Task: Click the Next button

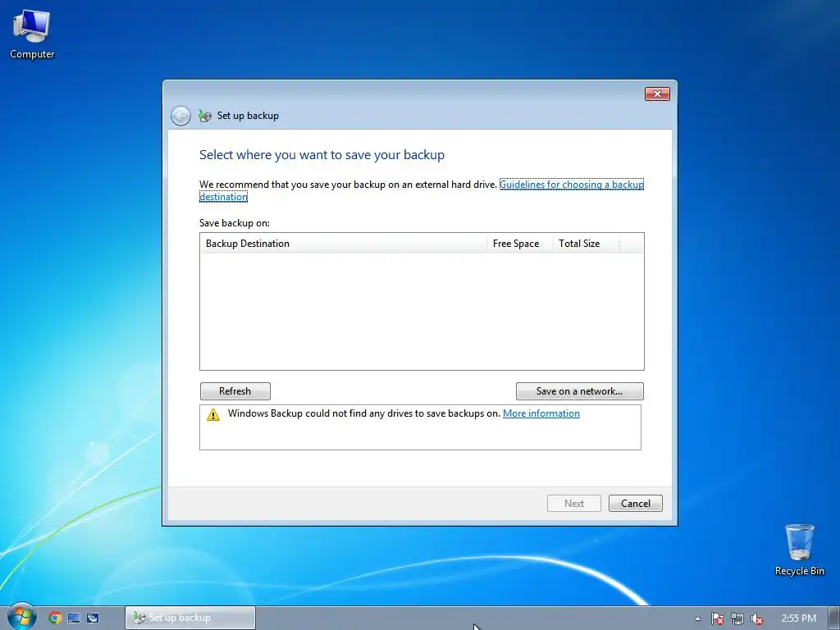Action: tap(573, 503)
